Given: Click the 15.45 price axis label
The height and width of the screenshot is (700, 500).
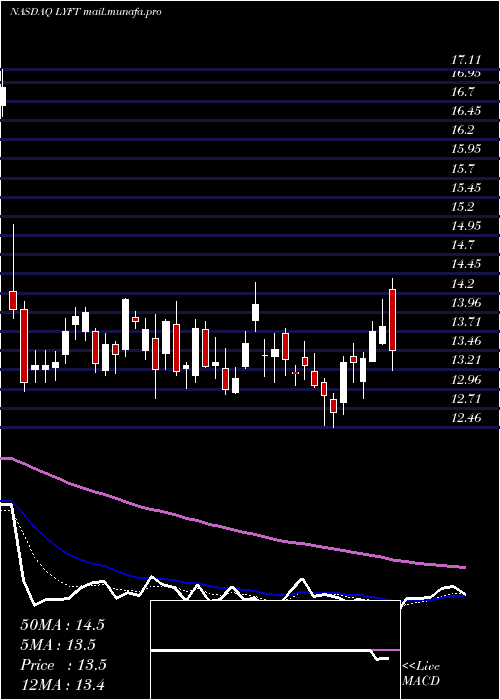Looking at the screenshot, I should click(x=466, y=188).
